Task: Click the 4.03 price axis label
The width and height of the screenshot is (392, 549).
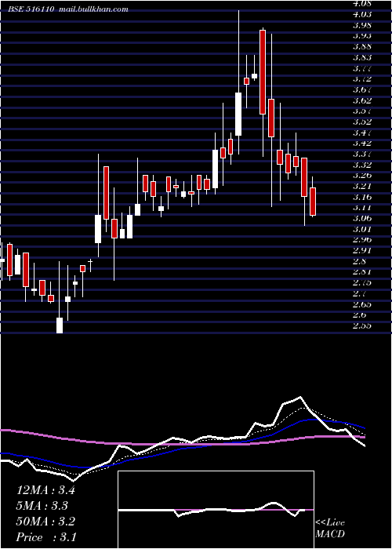Action: [x=361, y=14]
